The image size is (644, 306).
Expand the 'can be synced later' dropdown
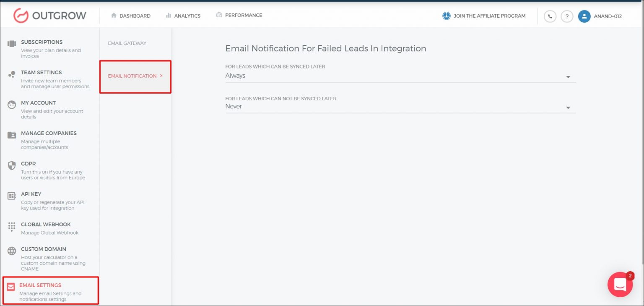(568, 77)
